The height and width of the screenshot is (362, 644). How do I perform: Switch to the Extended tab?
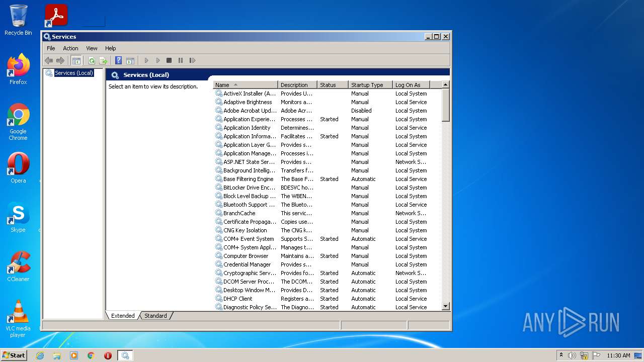tap(123, 316)
